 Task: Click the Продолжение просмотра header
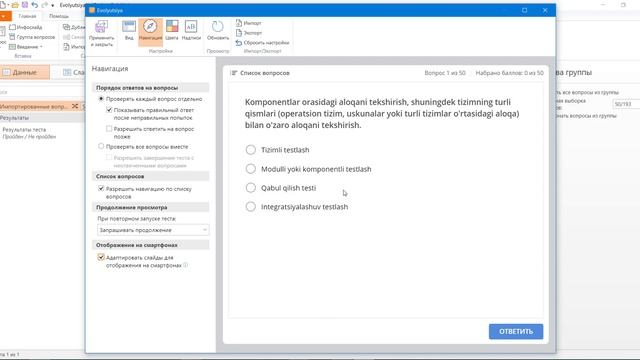point(151,207)
